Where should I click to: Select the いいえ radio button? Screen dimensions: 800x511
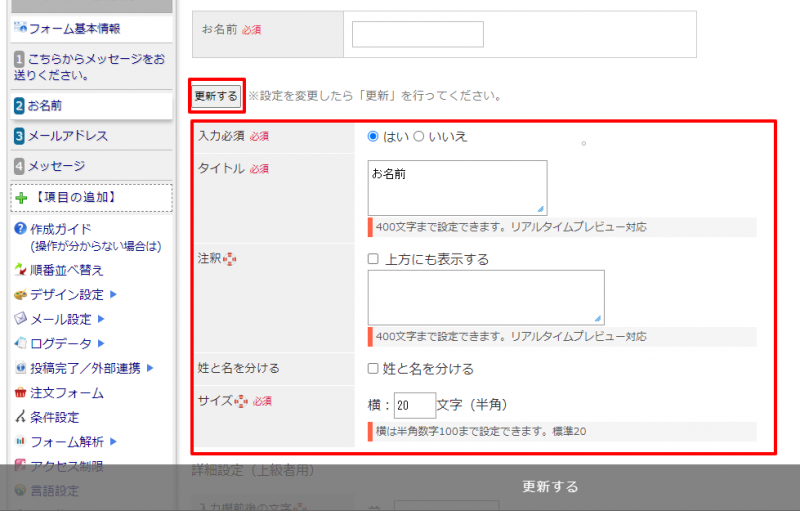419,136
